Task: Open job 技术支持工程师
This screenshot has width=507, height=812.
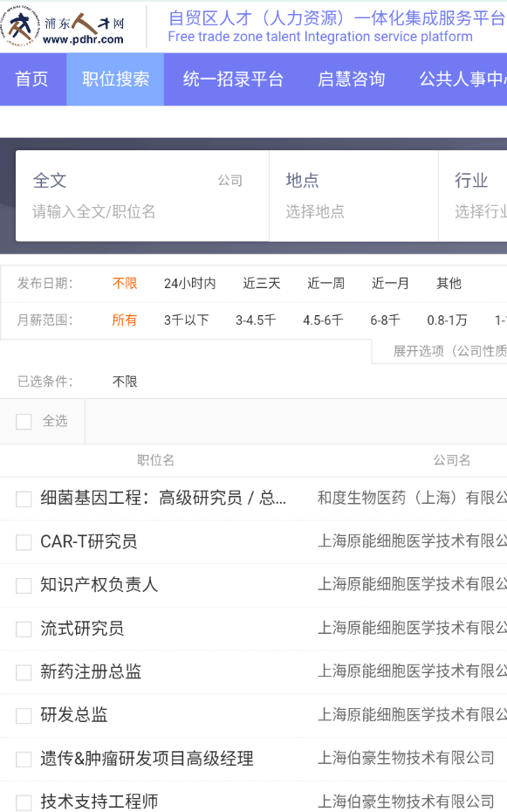Action: click(99, 802)
